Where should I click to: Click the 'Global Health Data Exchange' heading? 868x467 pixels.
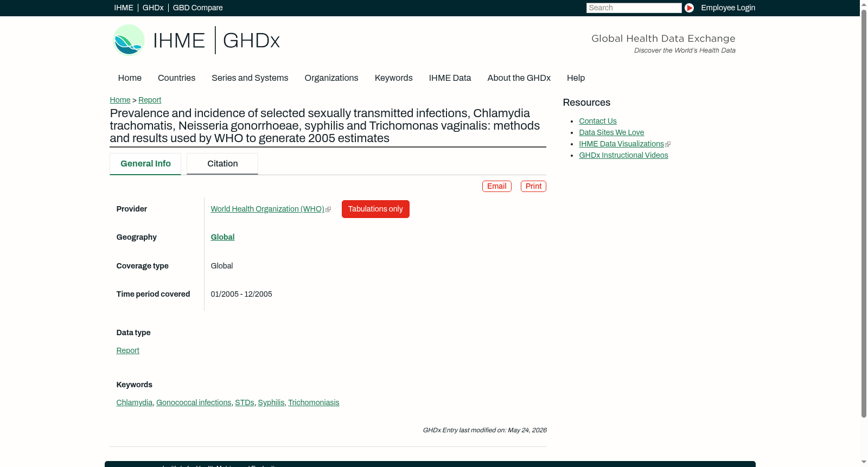click(x=663, y=39)
